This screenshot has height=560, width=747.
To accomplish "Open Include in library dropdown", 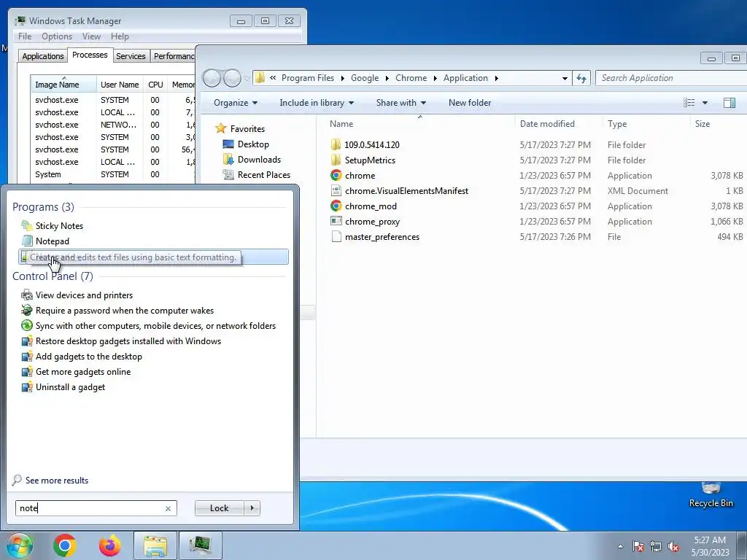I will click(317, 103).
